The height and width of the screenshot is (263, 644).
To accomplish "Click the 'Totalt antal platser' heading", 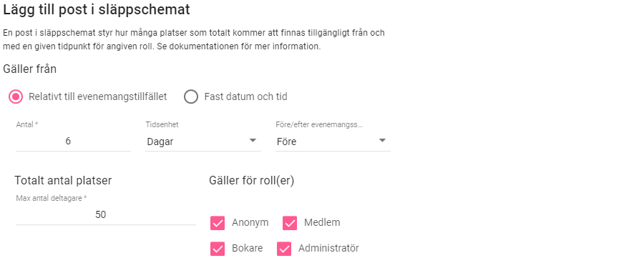I will coord(63,181).
